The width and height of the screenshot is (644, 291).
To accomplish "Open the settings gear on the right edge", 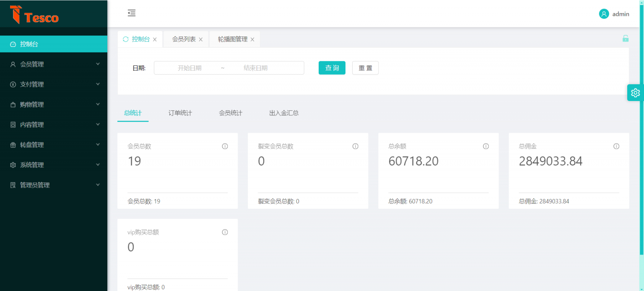I will coord(635,93).
